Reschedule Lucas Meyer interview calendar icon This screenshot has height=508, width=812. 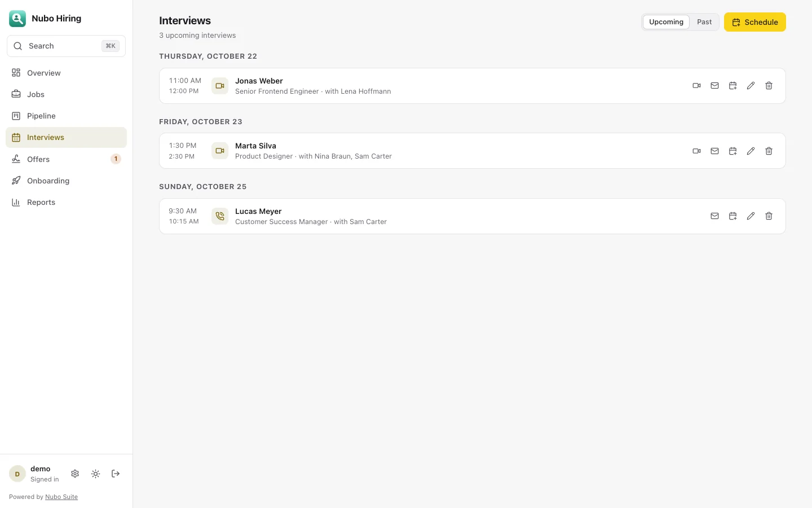tap(732, 216)
